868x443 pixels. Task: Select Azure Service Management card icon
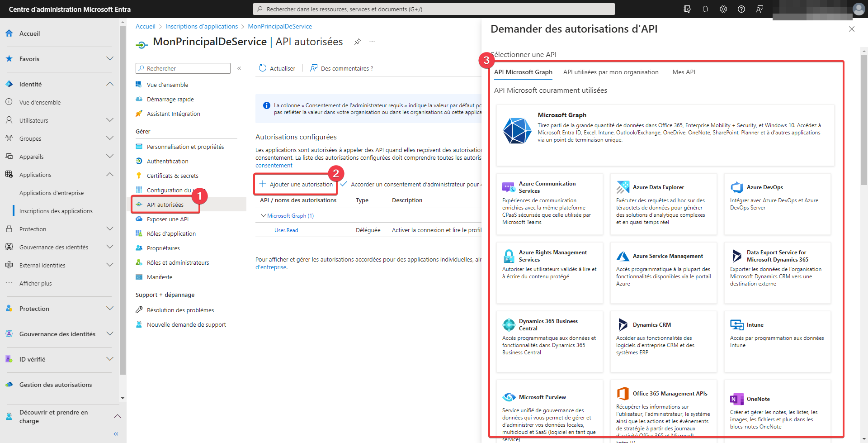(x=623, y=256)
